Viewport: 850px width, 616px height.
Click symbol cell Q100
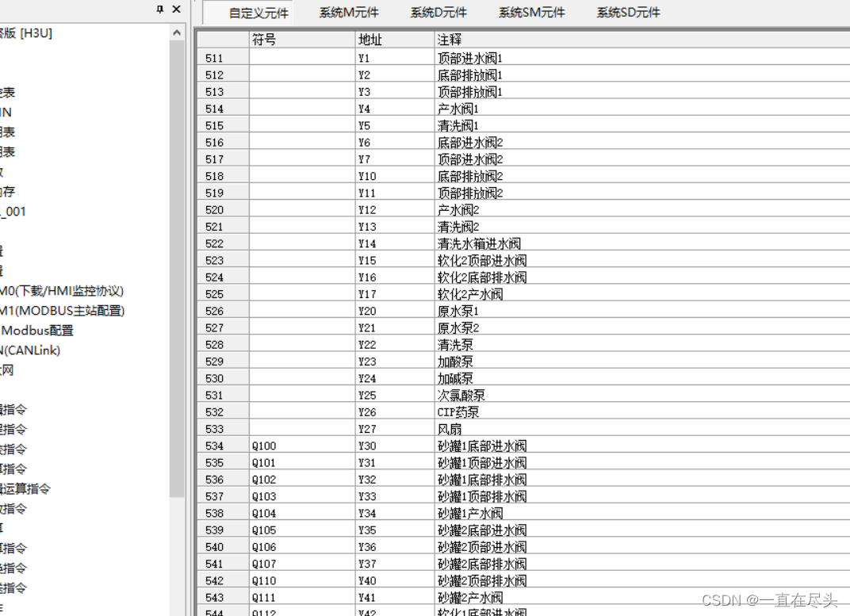(302, 446)
